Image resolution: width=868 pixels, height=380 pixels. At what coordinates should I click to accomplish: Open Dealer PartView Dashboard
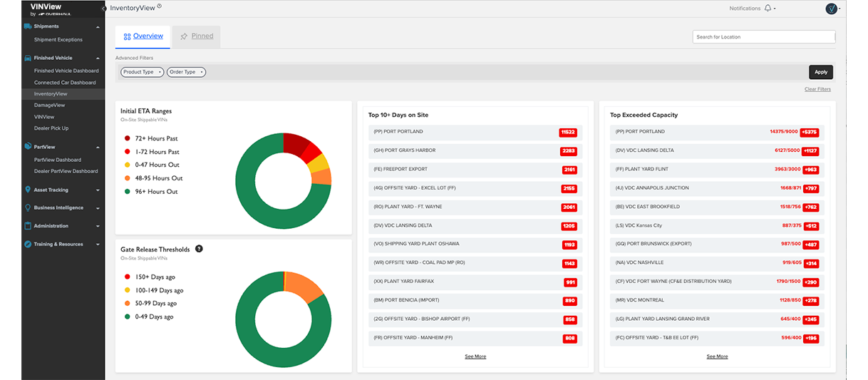coord(66,171)
